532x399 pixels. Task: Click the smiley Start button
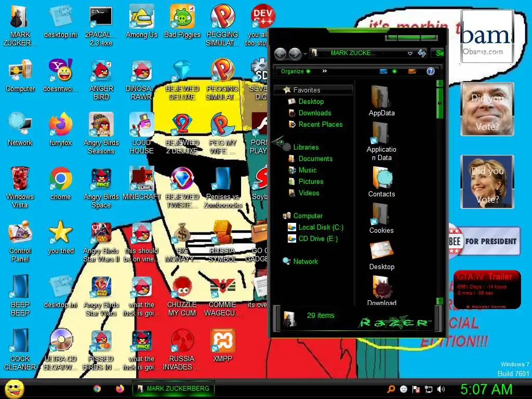pos(14,389)
